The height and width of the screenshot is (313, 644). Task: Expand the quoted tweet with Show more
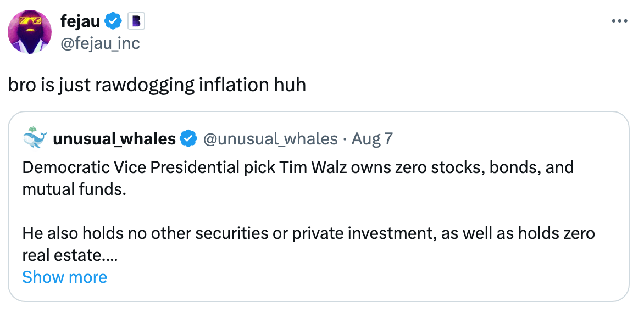click(x=64, y=277)
